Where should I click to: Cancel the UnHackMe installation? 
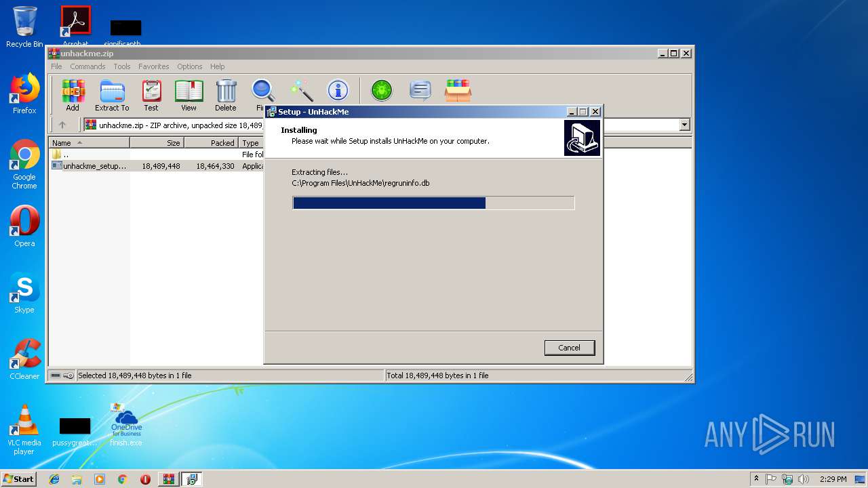(570, 348)
